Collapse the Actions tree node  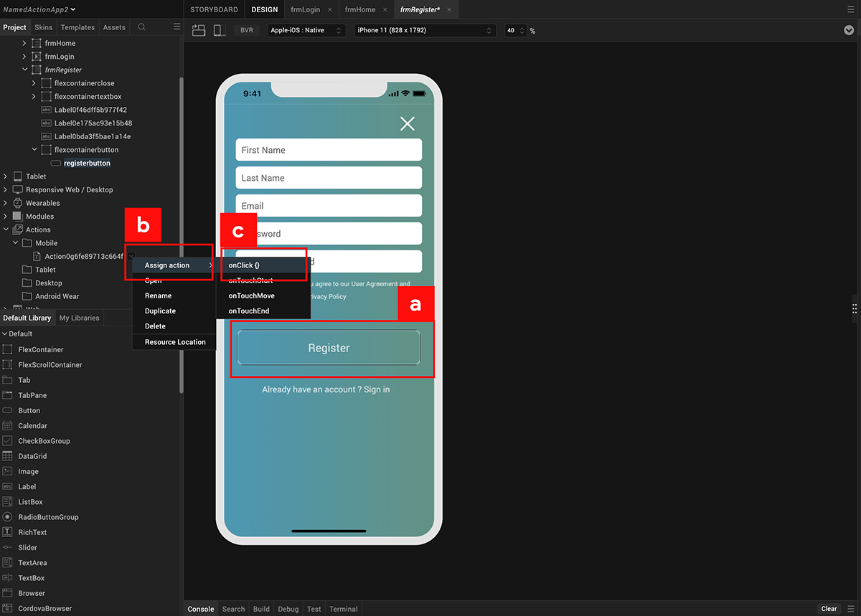(6, 230)
